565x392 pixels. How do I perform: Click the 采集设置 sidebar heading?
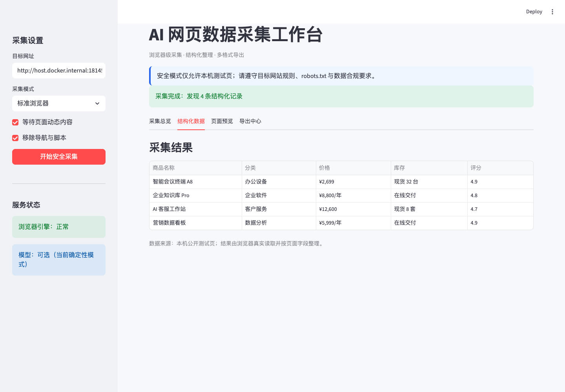point(28,40)
